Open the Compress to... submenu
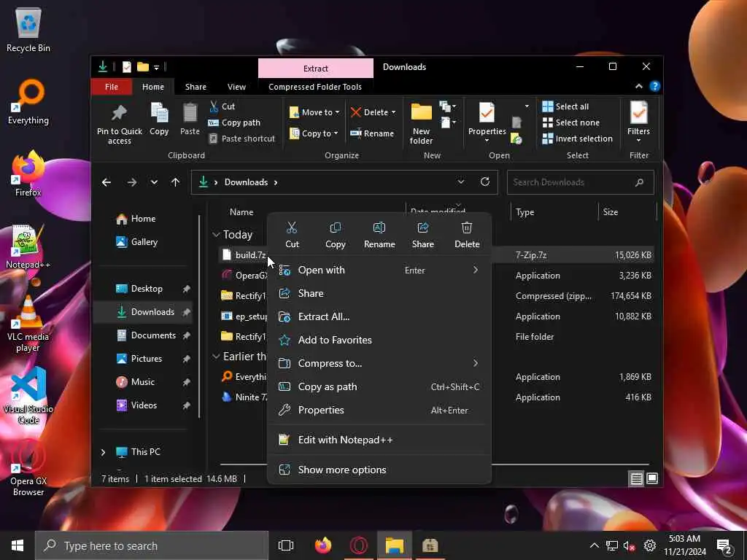This screenshot has height=560, width=747. click(x=379, y=363)
